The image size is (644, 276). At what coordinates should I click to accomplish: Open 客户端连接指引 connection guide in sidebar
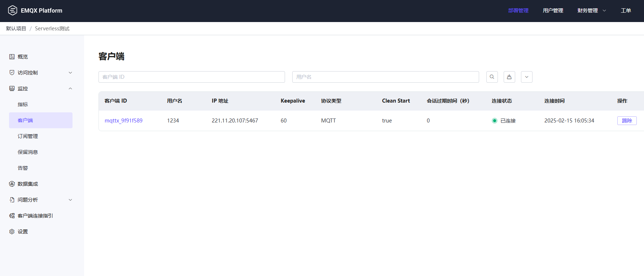[x=35, y=216]
